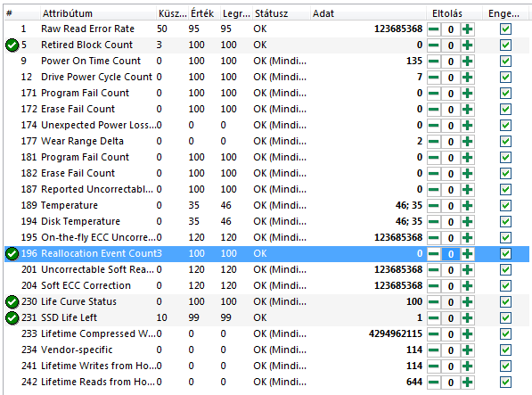Click minus offset for Retired Block Count

point(434,45)
